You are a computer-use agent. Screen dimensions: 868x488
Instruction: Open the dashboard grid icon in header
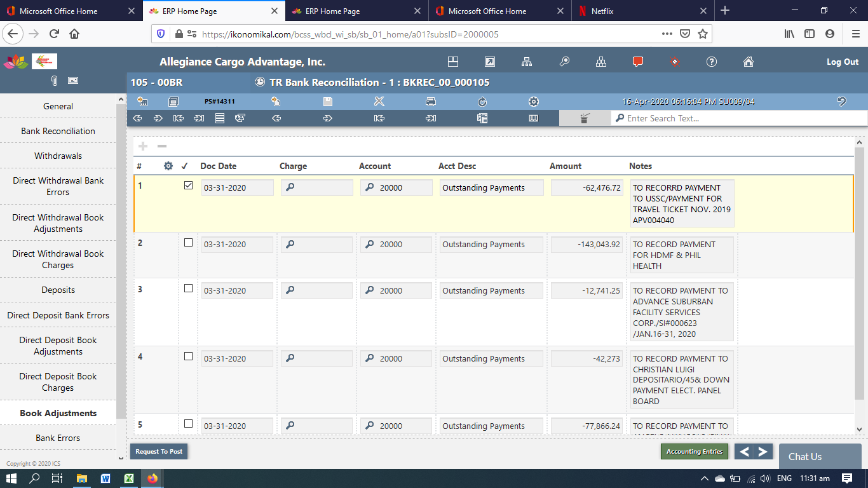453,62
